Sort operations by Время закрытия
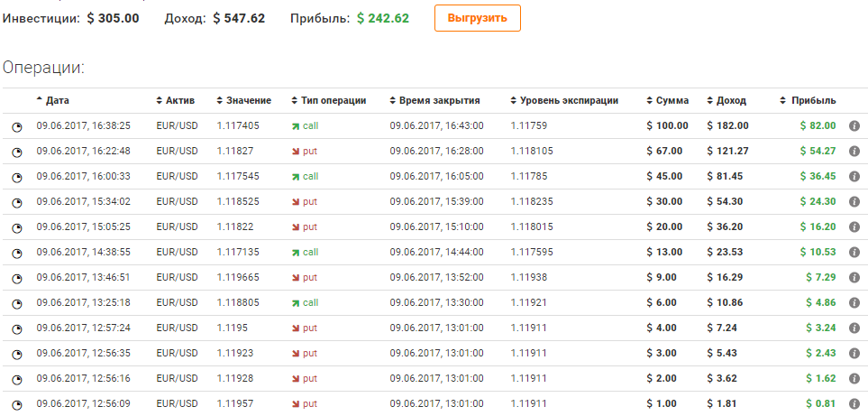868x416 pixels. click(x=439, y=100)
